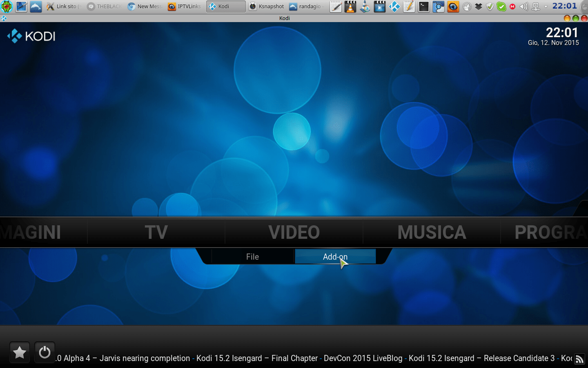Open the Android launcher menu in the panel
The width and height of the screenshot is (588, 368).
click(7, 6)
